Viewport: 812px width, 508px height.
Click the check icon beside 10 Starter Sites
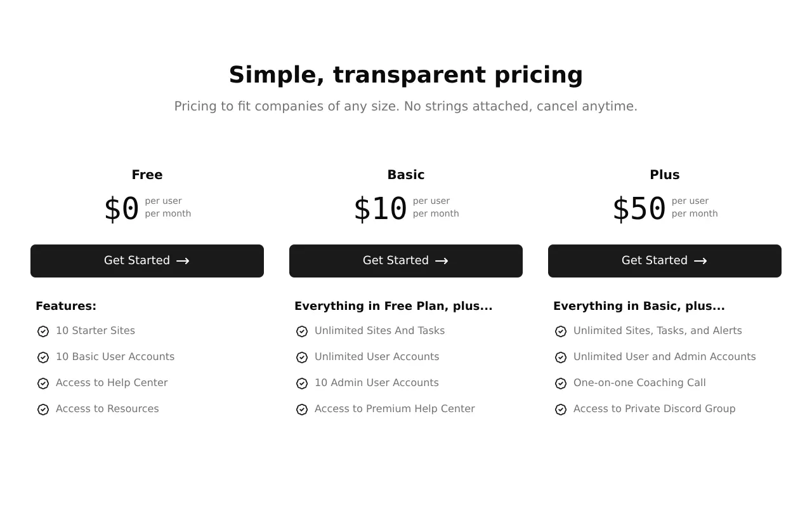pyautogui.click(x=43, y=331)
